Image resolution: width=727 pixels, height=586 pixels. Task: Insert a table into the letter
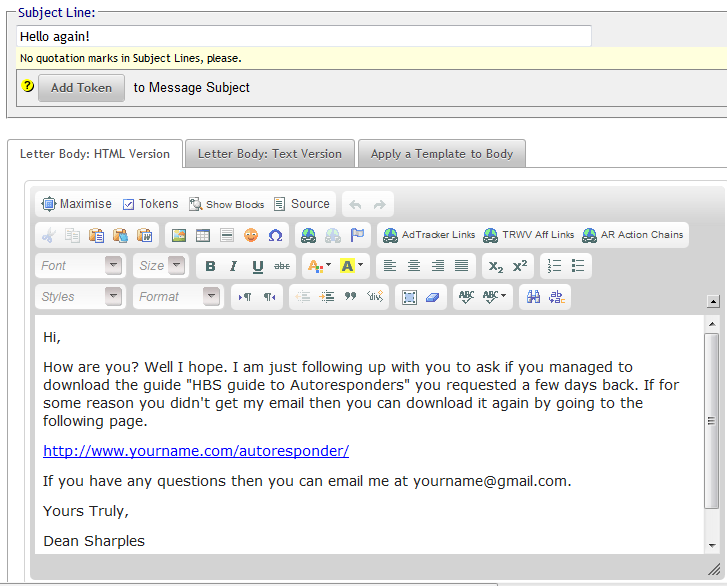pos(203,235)
